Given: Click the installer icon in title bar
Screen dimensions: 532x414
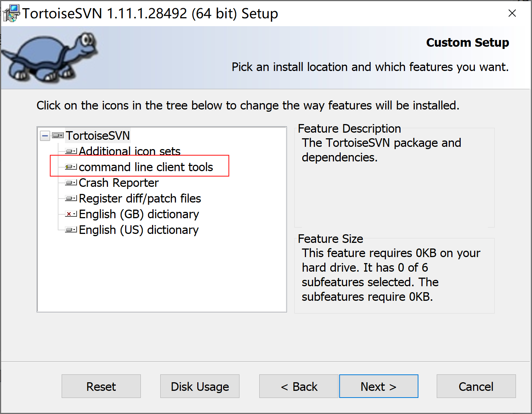Looking at the screenshot, I should point(11,13).
